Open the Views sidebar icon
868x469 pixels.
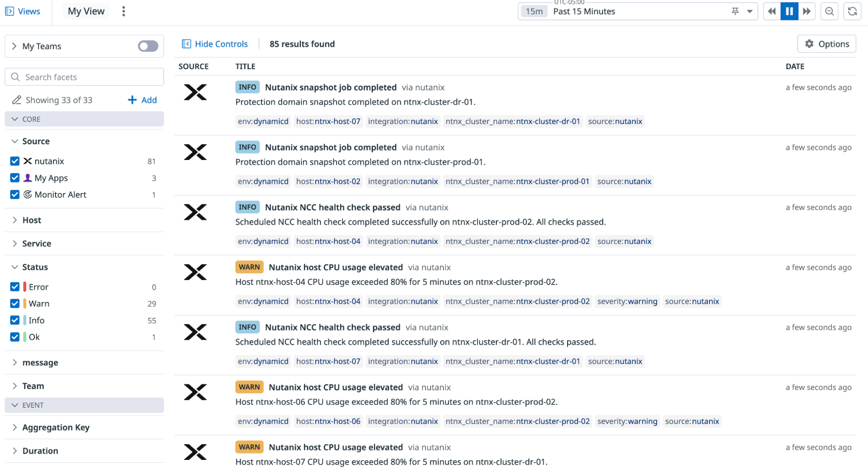point(9,11)
